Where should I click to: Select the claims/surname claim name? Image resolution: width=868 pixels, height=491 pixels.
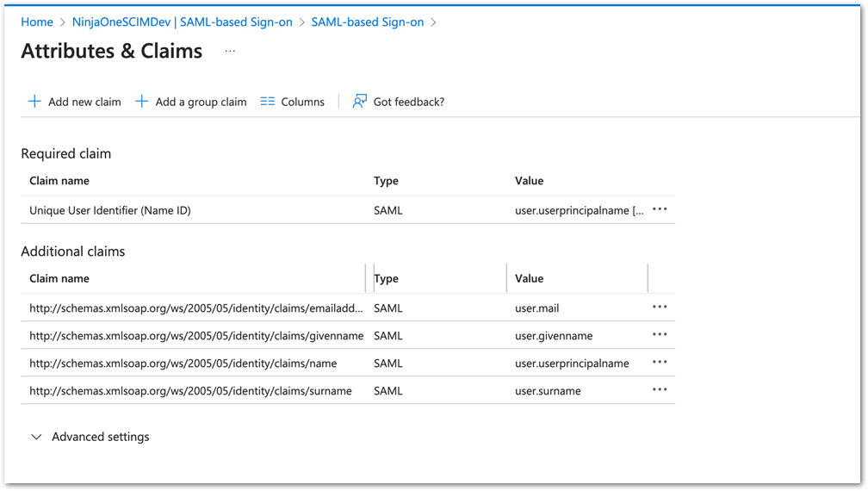190,391
